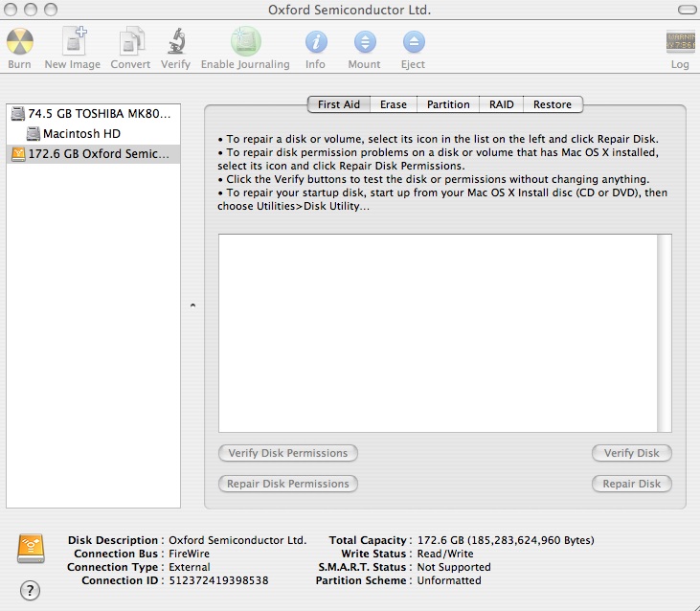
Task: Select 172.6 GB Oxford Semic disk
Action: click(93, 154)
